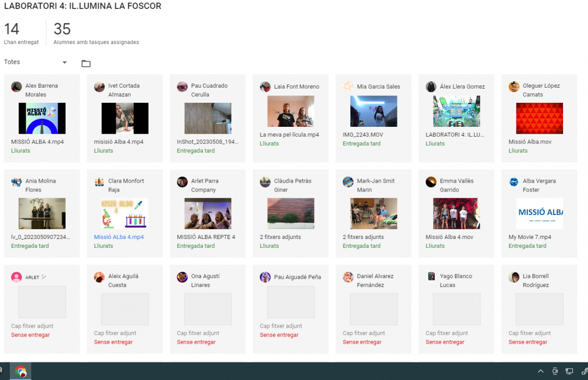
Task: Click Oleguer López Camats avatar
Action: (514, 87)
